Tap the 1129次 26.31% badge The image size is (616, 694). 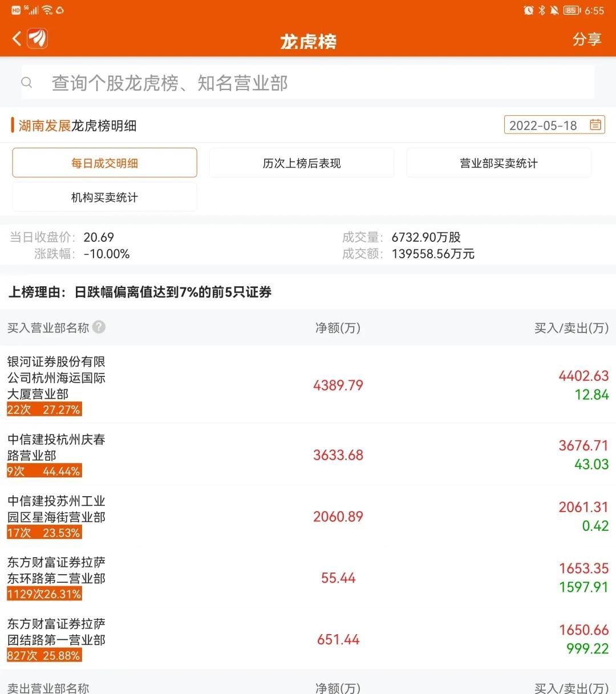(x=44, y=594)
